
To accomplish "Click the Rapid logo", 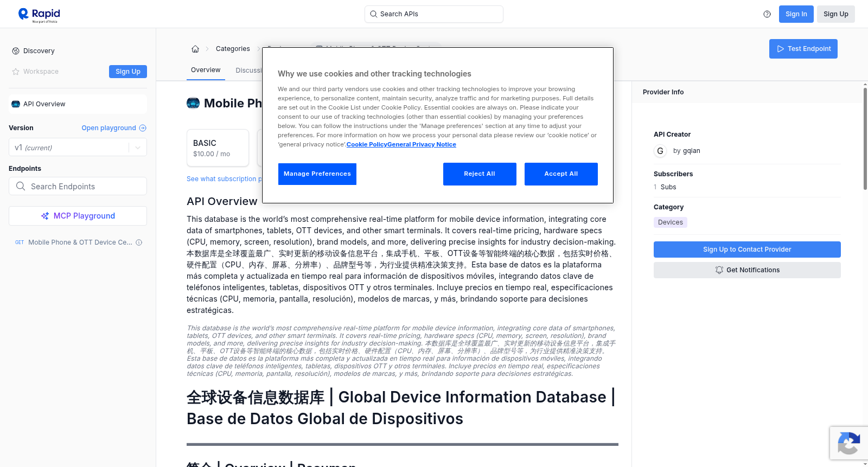I will (x=39, y=15).
